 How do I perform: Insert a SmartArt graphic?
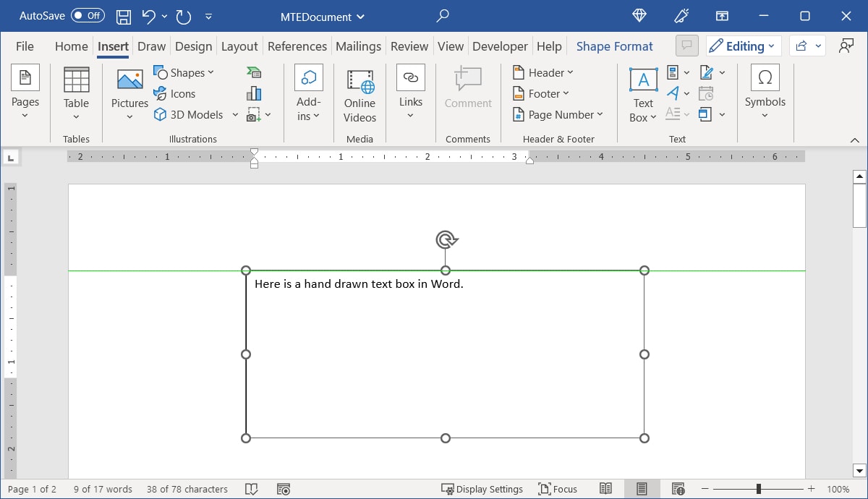pyautogui.click(x=254, y=72)
